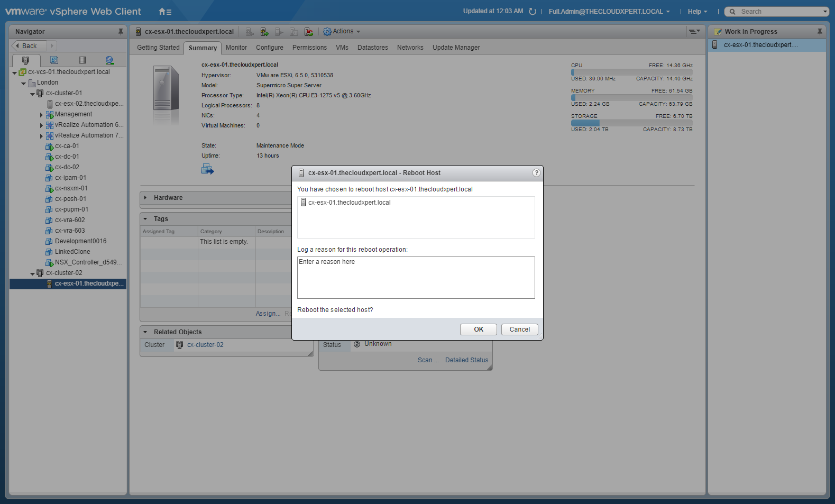Viewport: 835px width, 504px height.
Task: Confirm reboot with the OK button
Action: [x=478, y=329]
